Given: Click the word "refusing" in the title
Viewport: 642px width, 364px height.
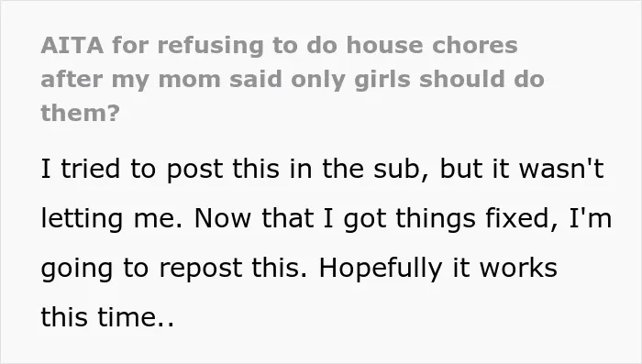Looking at the screenshot, I should point(210,46).
